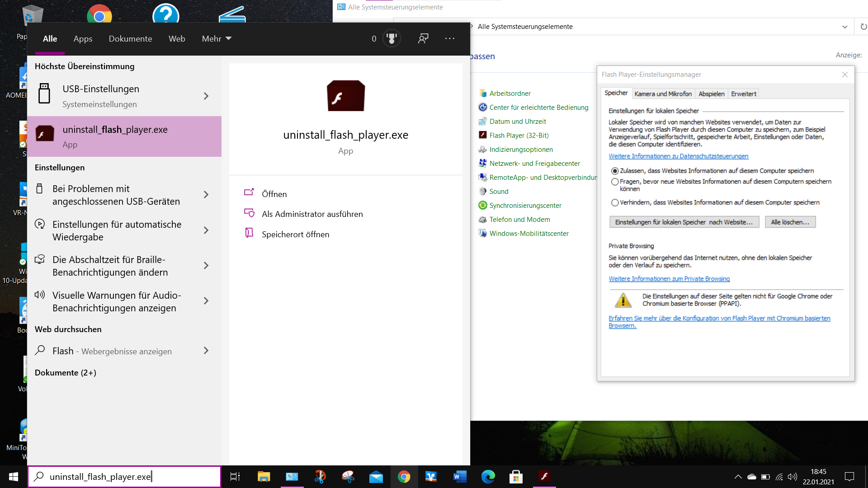Open 'Weitere Informationen zum Private Browsing' link

click(669, 279)
